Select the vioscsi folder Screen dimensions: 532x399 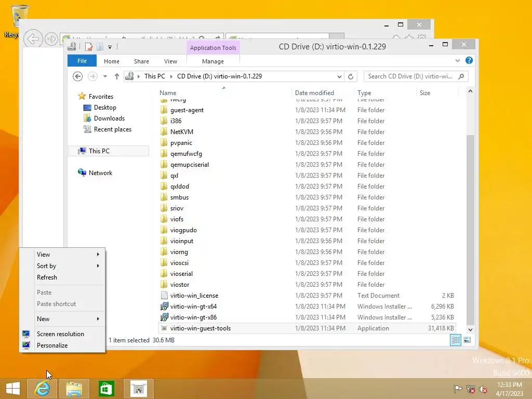click(x=179, y=262)
